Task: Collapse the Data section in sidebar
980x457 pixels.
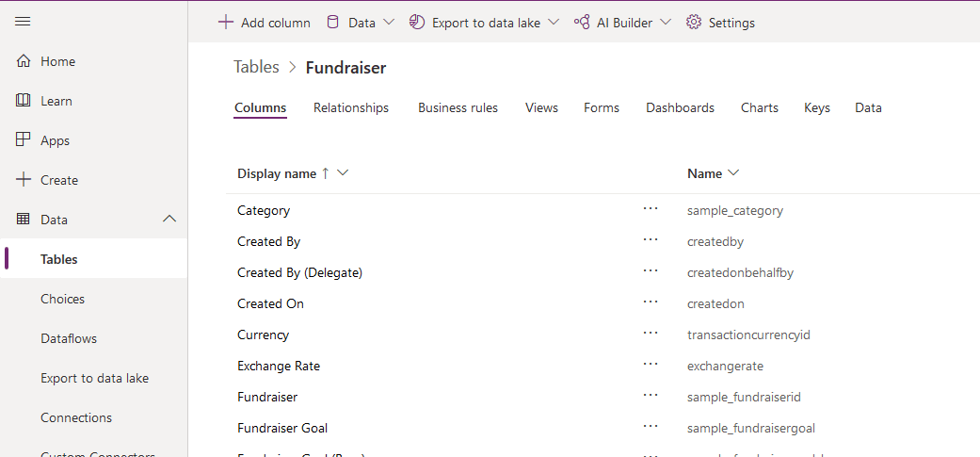Action: (x=169, y=220)
